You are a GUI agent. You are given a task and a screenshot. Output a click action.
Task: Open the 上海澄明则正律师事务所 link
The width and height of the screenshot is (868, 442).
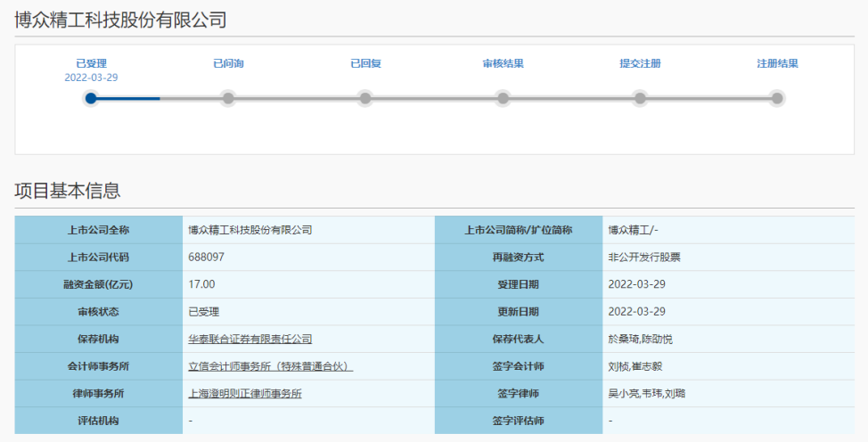tap(245, 393)
